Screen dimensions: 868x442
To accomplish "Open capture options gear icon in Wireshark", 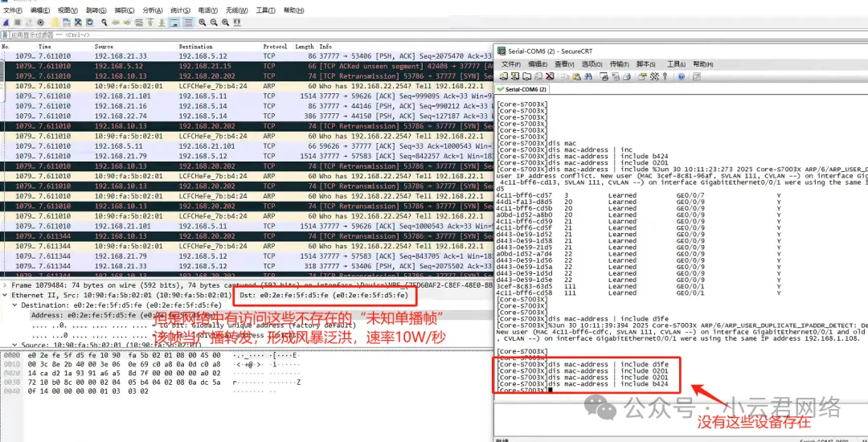I will 41,23.
